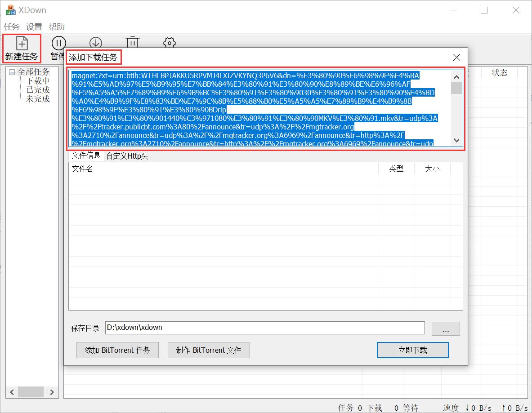
Task: Click the URL box scroll down arrow
Action: [x=457, y=140]
